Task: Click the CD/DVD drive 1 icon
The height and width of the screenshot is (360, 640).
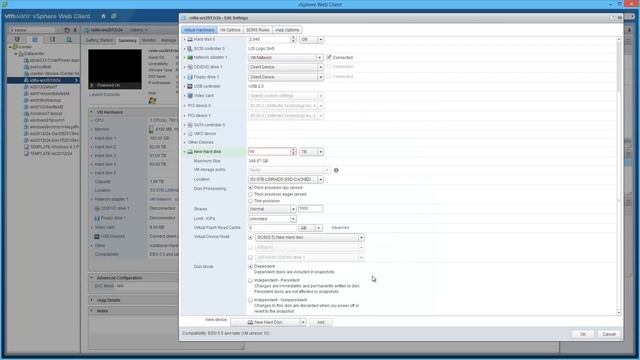Action: (x=190, y=67)
